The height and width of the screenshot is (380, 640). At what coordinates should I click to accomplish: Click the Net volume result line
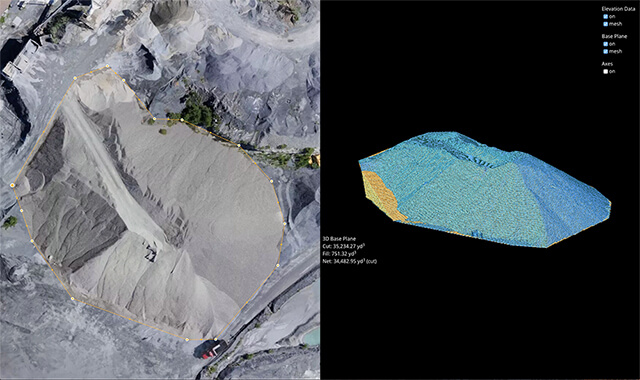(x=349, y=261)
